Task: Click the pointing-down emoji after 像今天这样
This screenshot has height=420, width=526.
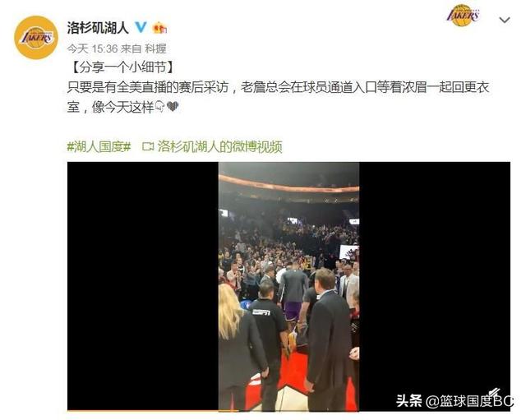Action: pyautogui.click(x=160, y=107)
